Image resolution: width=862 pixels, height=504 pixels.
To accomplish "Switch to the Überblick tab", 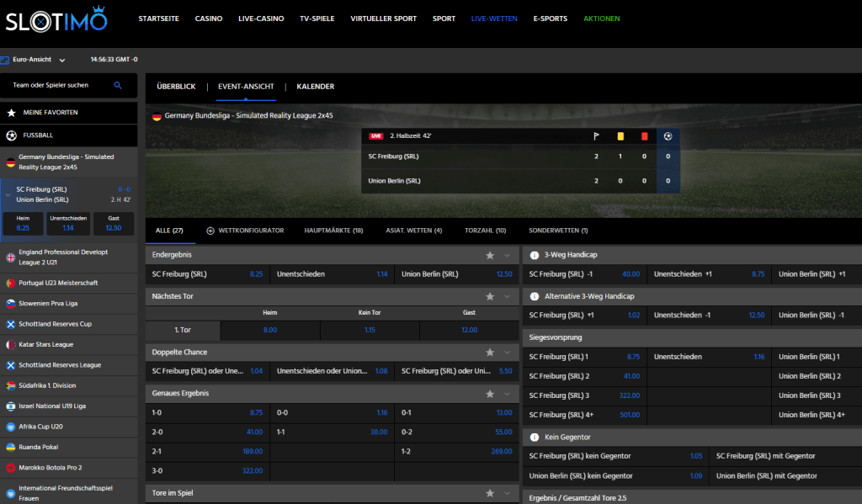I will point(176,87).
